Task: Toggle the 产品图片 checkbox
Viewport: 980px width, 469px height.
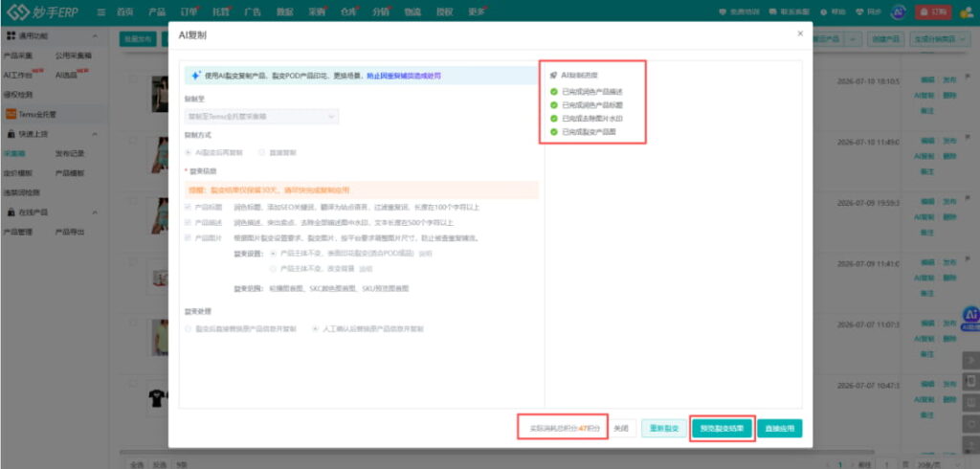Action: pos(189,238)
